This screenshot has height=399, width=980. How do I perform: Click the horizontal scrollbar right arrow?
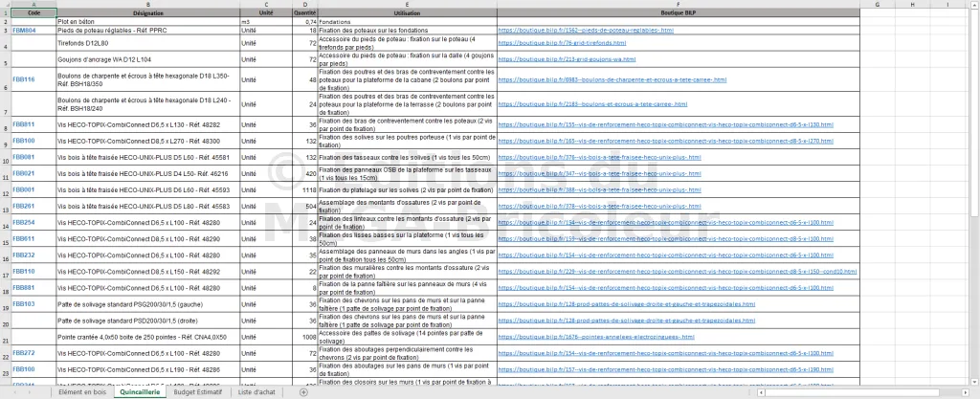click(967, 392)
